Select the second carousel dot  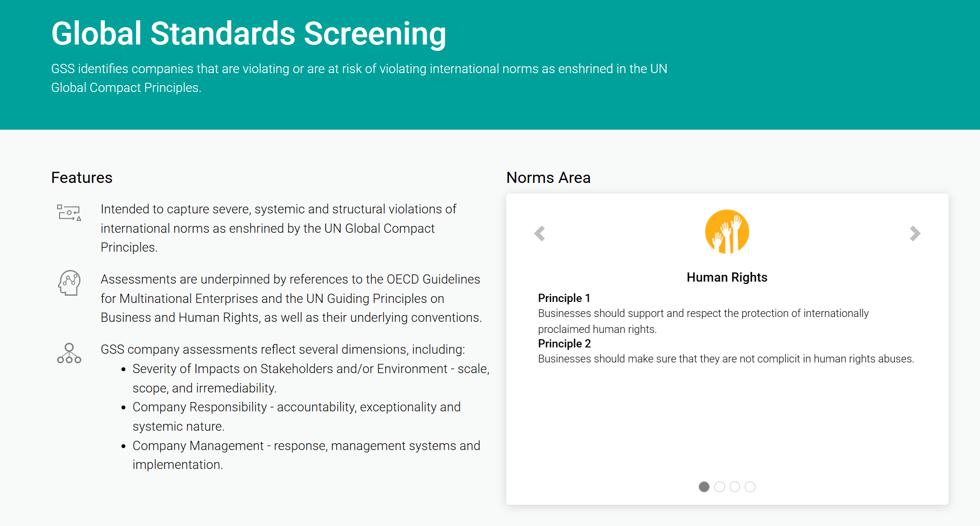[x=720, y=487]
